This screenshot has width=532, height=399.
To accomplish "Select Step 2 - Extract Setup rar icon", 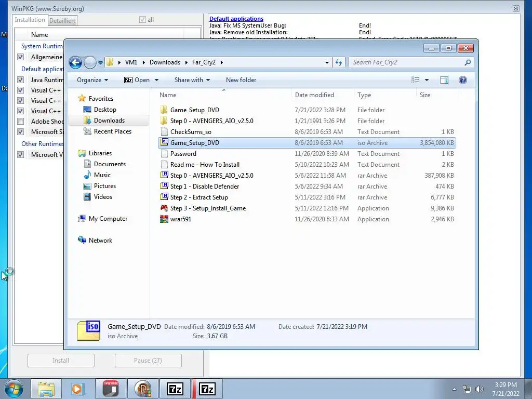I will point(164,197).
